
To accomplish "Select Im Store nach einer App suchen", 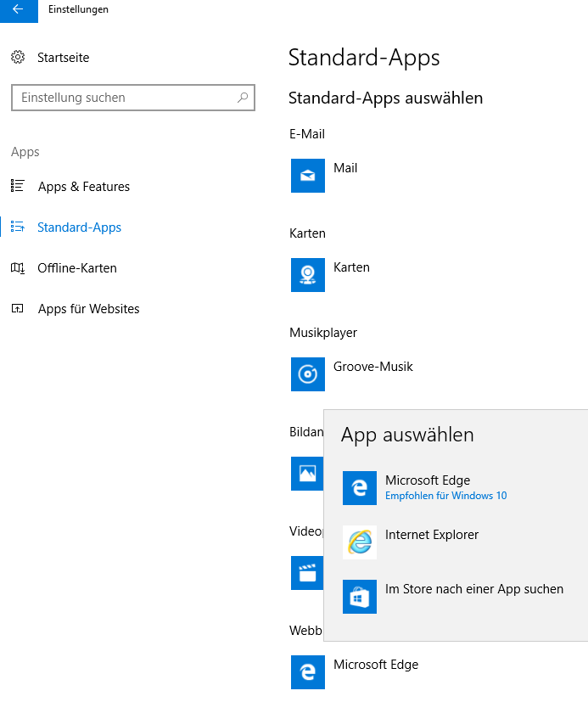I will click(474, 589).
